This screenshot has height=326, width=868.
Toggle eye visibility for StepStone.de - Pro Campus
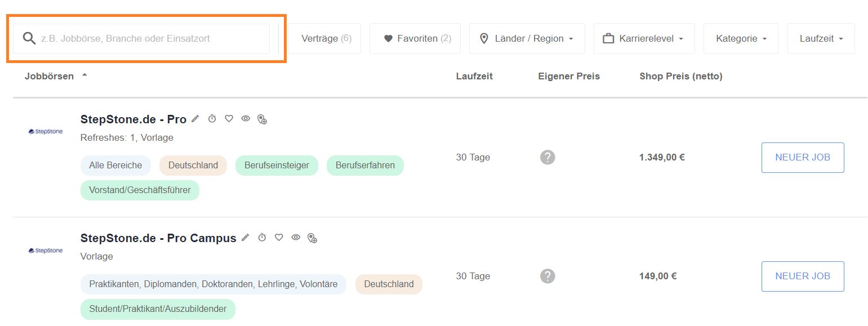[296, 238]
